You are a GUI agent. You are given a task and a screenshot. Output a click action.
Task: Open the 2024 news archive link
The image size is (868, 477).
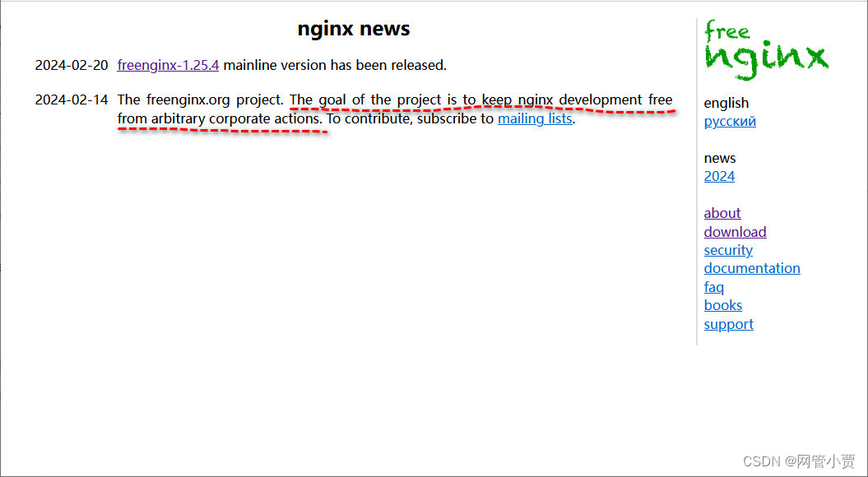pos(719,177)
